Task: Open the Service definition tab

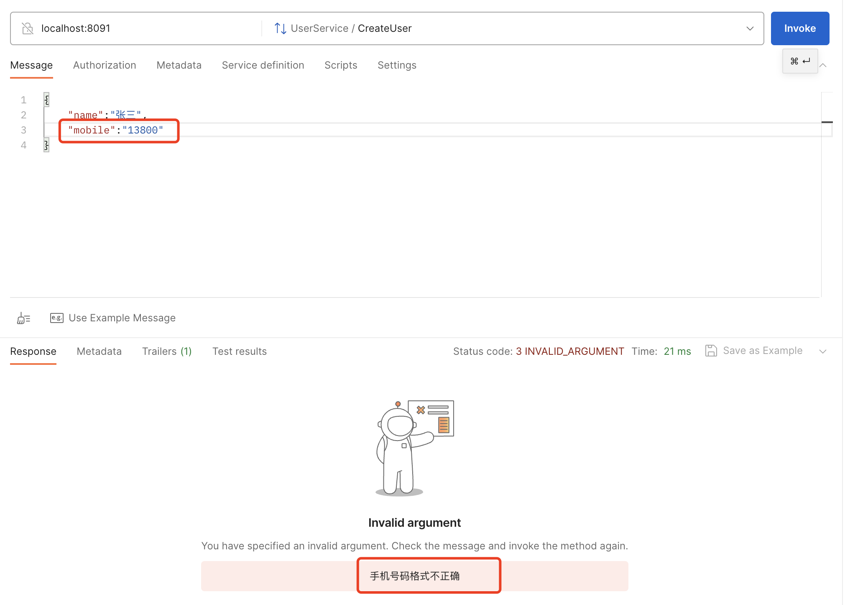Action: [x=263, y=65]
